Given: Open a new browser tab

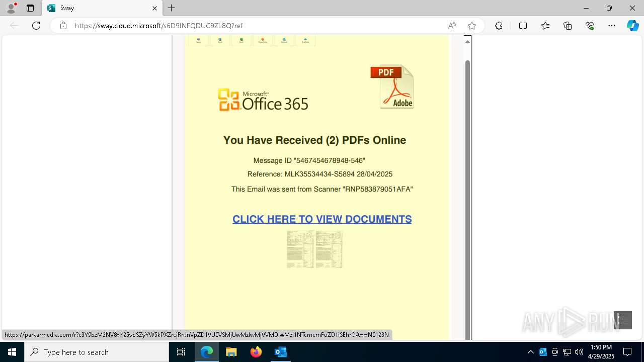Looking at the screenshot, I should coord(171,8).
